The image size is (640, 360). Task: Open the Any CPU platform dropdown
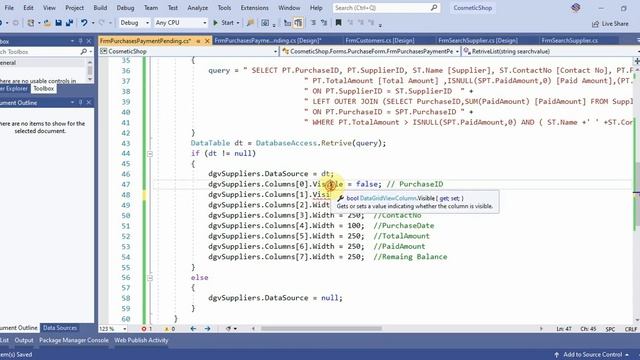tap(181, 23)
